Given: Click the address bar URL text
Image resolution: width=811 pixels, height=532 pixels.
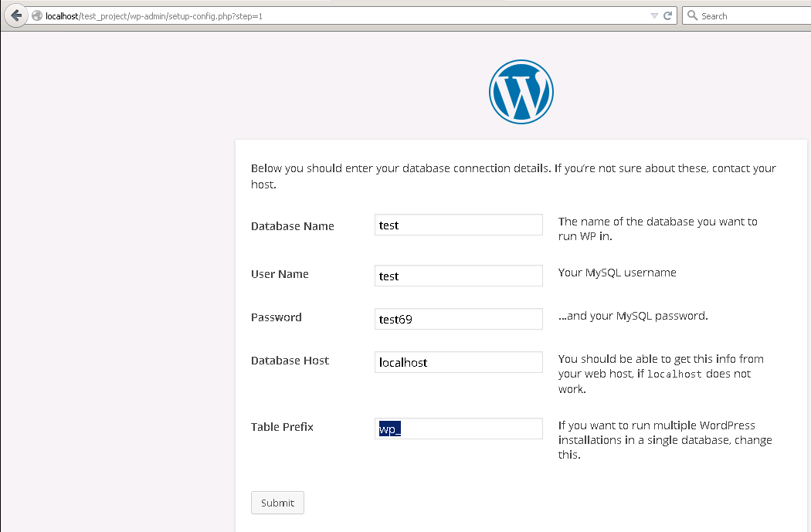Looking at the screenshot, I should [x=154, y=16].
